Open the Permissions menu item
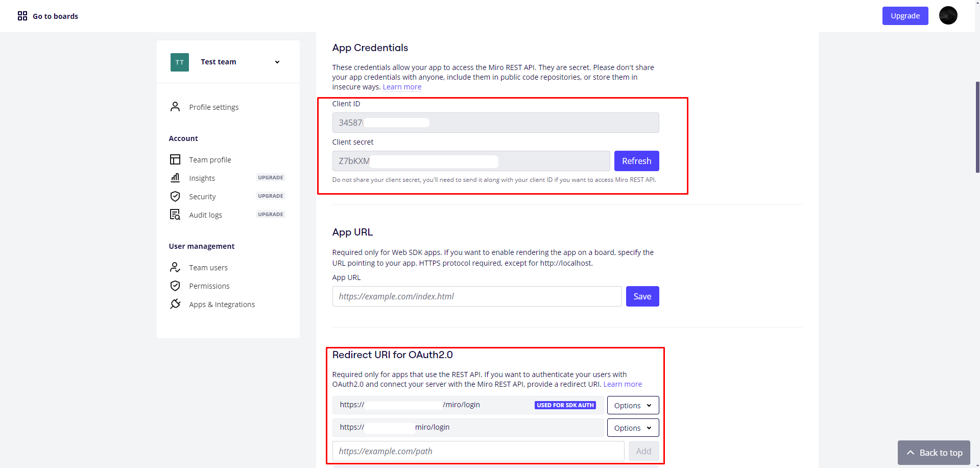 (209, 286)
